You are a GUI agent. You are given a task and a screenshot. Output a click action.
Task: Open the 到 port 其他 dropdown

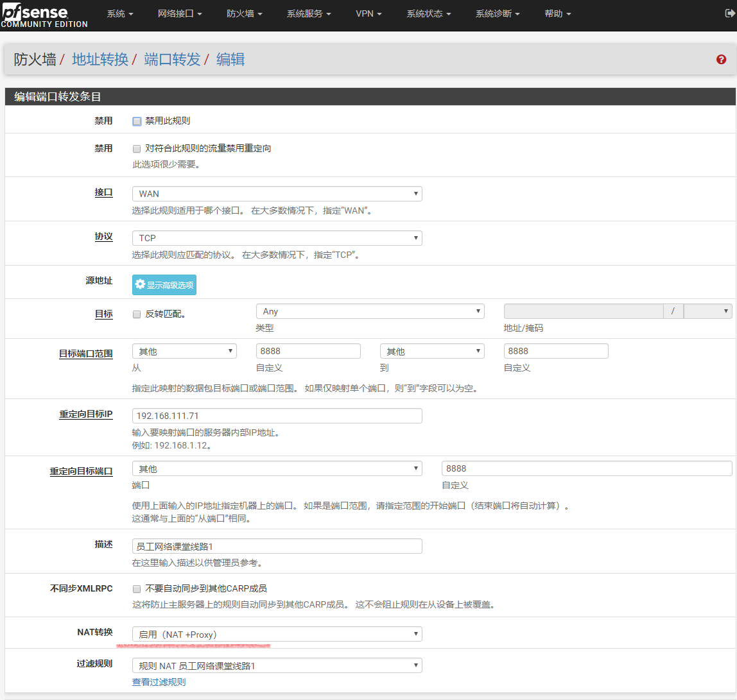coord(432,351)
